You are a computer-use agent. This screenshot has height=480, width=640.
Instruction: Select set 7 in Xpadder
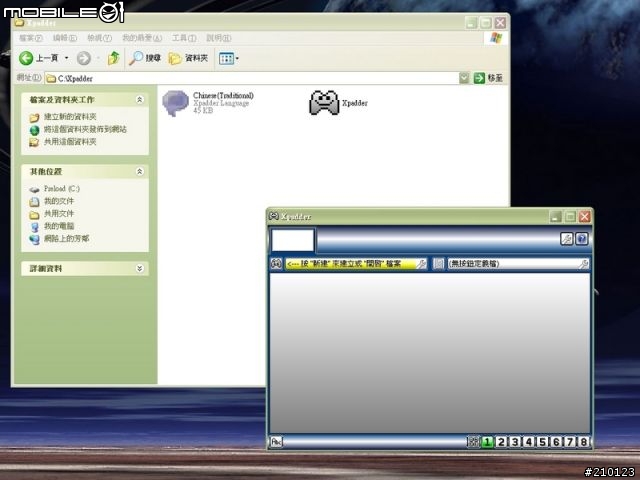[570, 442]
